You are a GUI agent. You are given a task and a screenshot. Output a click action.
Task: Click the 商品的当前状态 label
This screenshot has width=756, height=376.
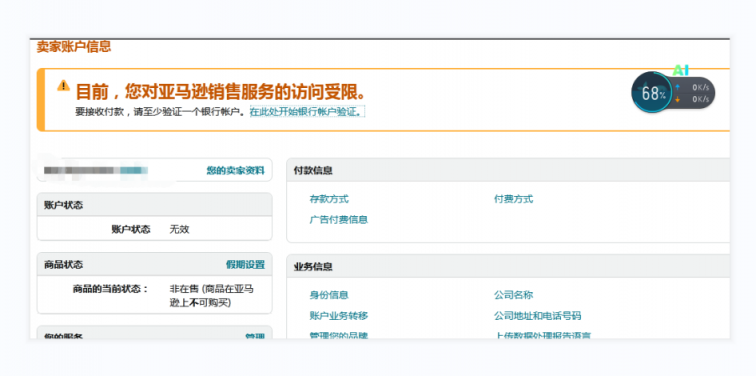click(110, 289)
